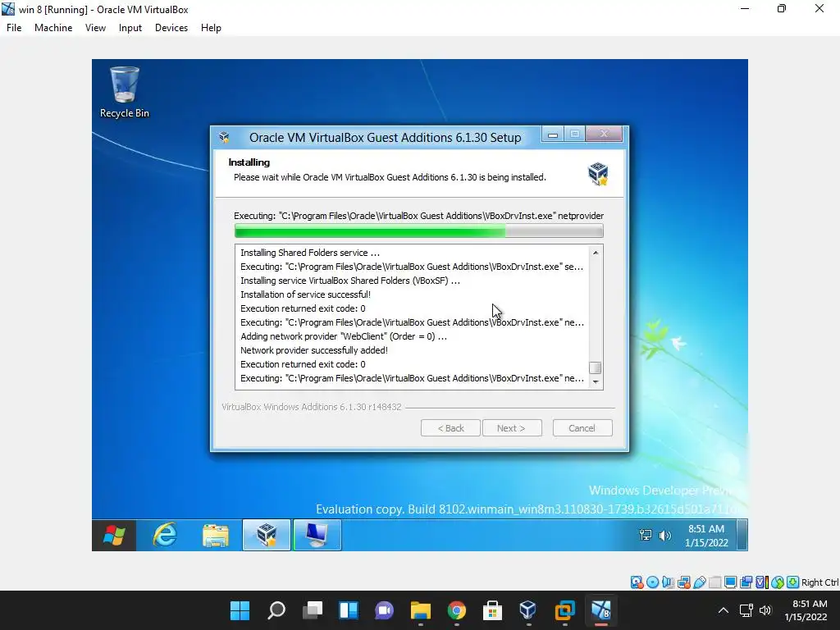Click the Back button in setup

tap(450, 428)
